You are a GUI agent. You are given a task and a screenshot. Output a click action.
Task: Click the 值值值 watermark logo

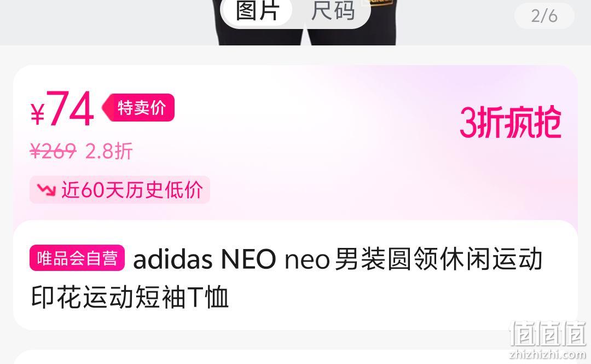[548, 334]
